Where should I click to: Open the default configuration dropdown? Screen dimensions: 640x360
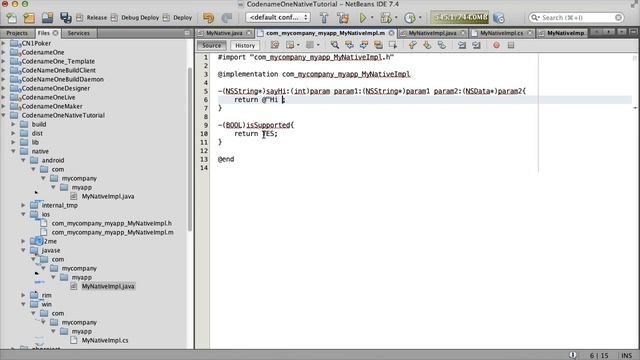(x=278, y=18)
